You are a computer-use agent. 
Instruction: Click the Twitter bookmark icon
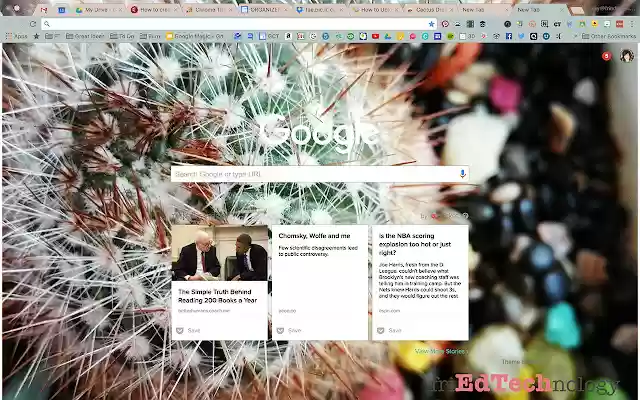(521, 36)
